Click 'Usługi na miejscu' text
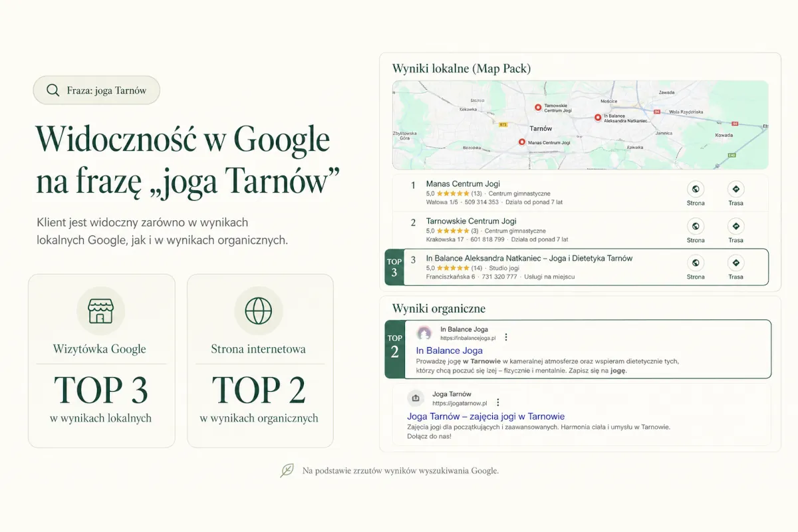Image resolution: width=798 pixels, height=532 pixels. click(549, 277)
